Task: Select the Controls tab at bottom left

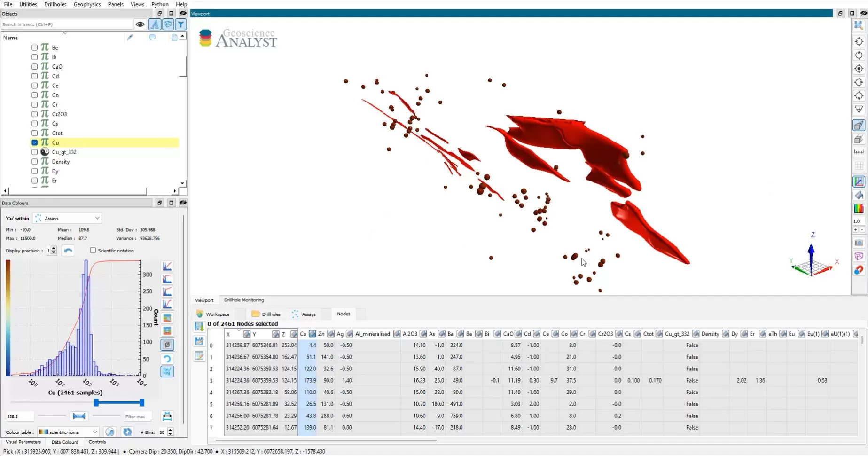Action: (x=97, y=442)
